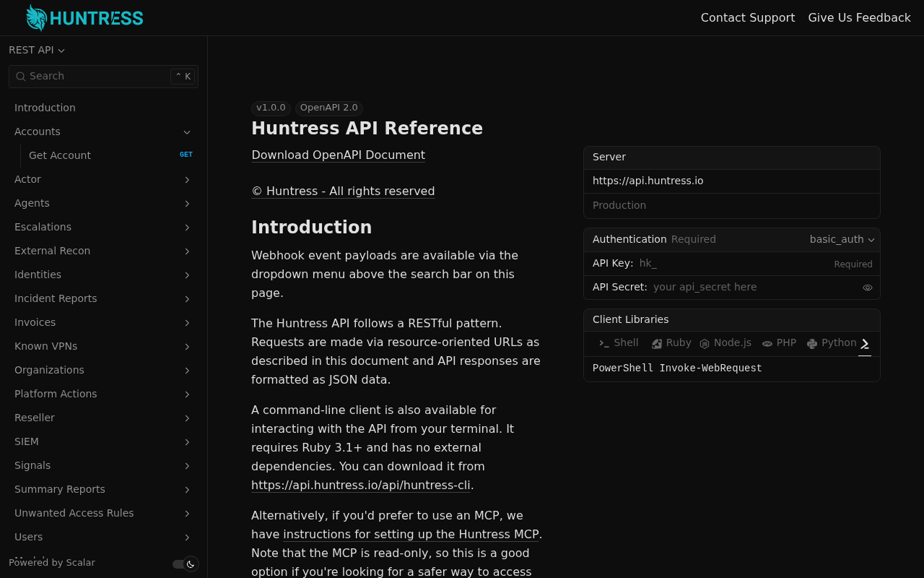Open Contact Support link
Screen dimensions: 924x578
(748, 17)
